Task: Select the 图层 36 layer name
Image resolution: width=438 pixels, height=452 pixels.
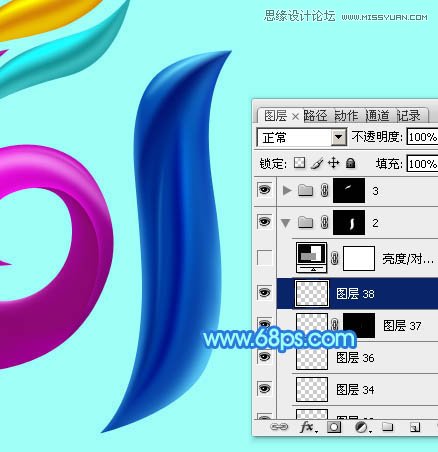Action: [x=355, y=358]
